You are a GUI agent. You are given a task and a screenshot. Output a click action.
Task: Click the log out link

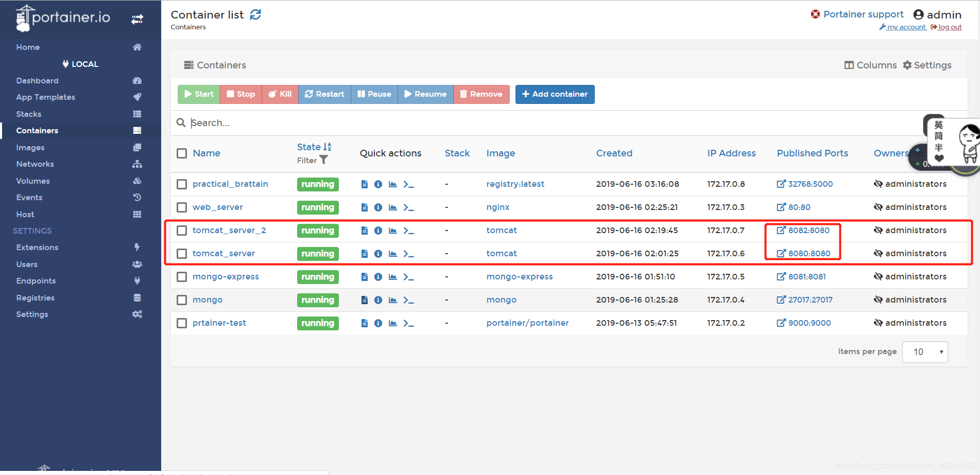(947, 27)
